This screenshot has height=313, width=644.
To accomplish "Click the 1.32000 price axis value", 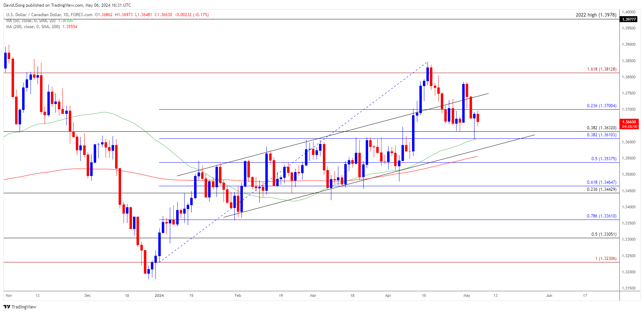I will point(629,272).
